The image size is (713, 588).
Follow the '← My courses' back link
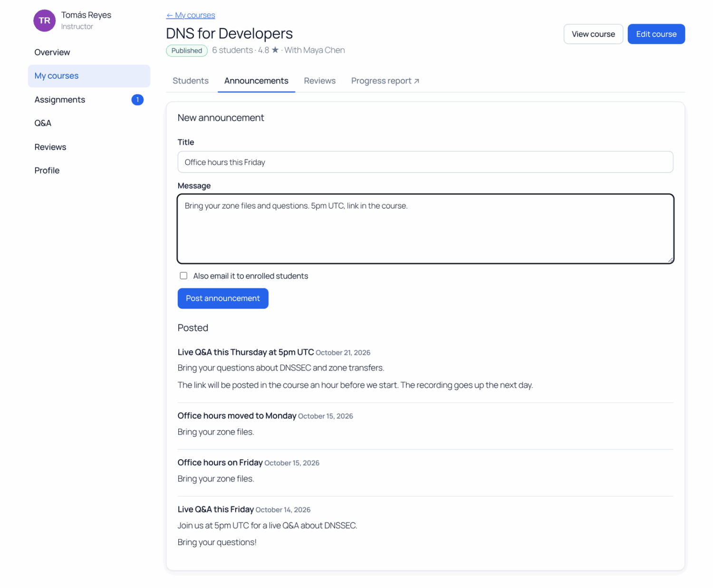point(191,15)
